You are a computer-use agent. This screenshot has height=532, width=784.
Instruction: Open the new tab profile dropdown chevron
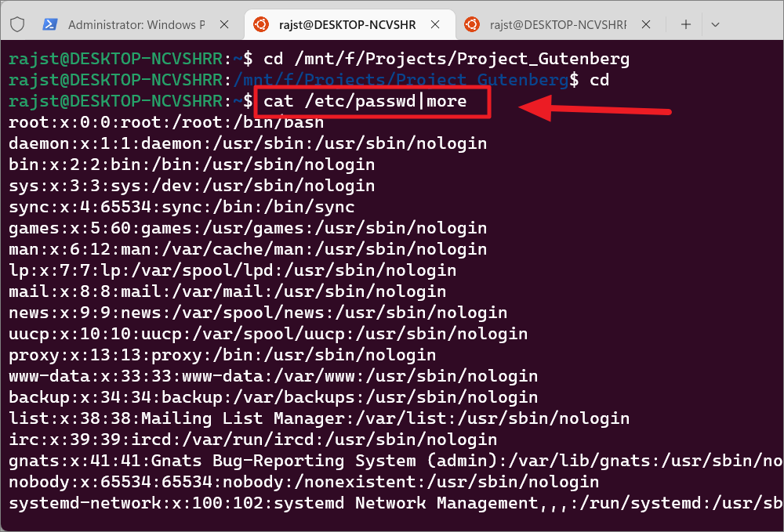tap(715, 24)
